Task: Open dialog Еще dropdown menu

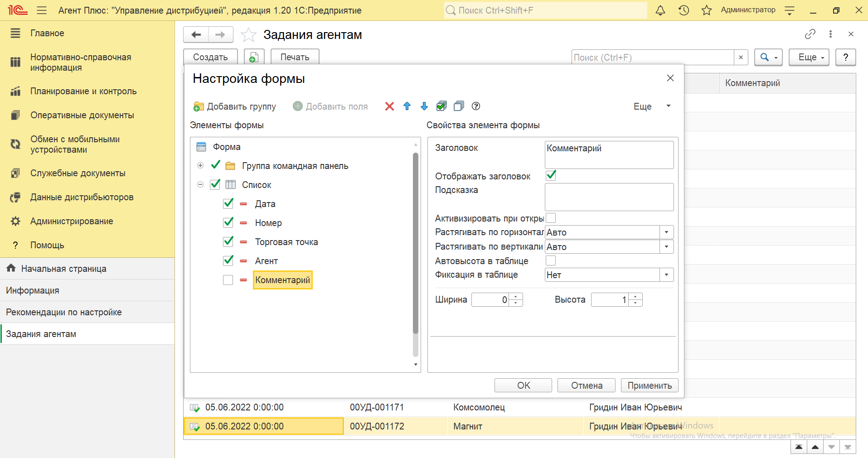Action: coord(652,106)
